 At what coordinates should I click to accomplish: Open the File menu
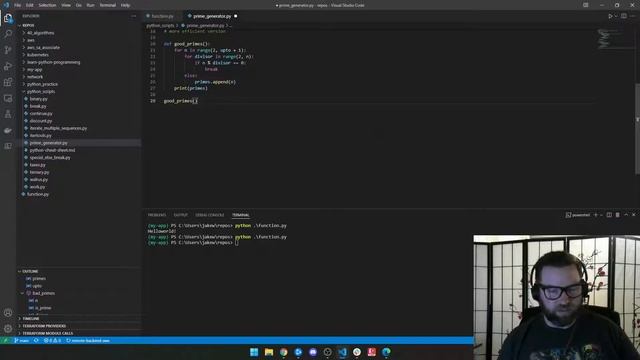coord(18,5)
